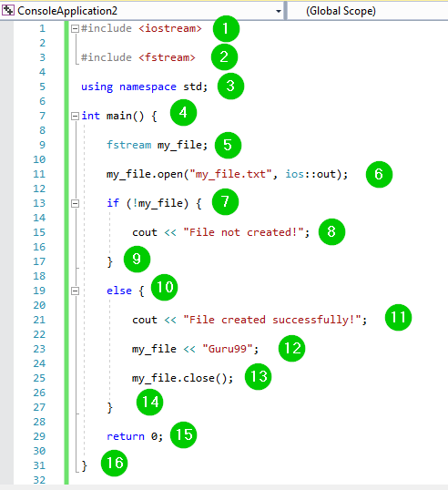Collapse the if block on line 13
The width and height of the screenshot is (448, 490).
(75, 204)
